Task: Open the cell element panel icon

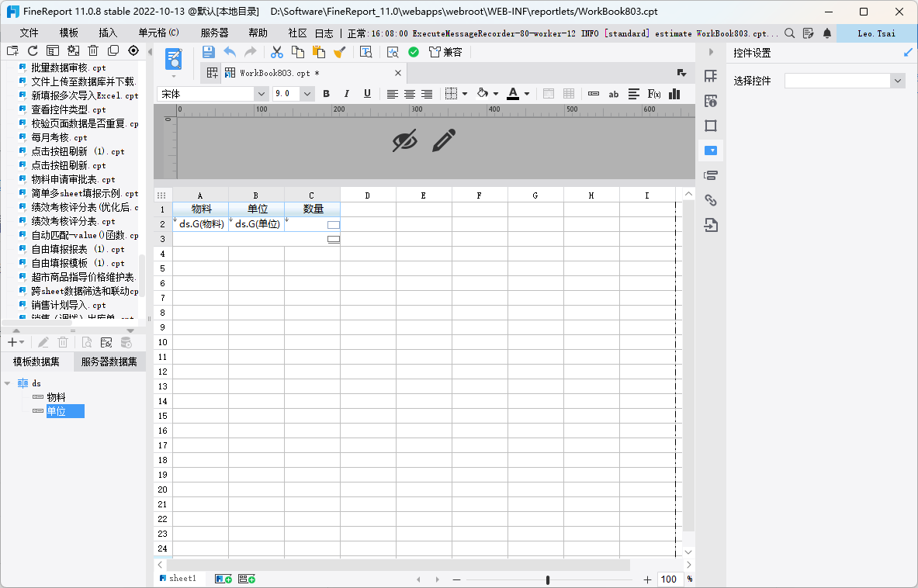Action: point(711,76)
